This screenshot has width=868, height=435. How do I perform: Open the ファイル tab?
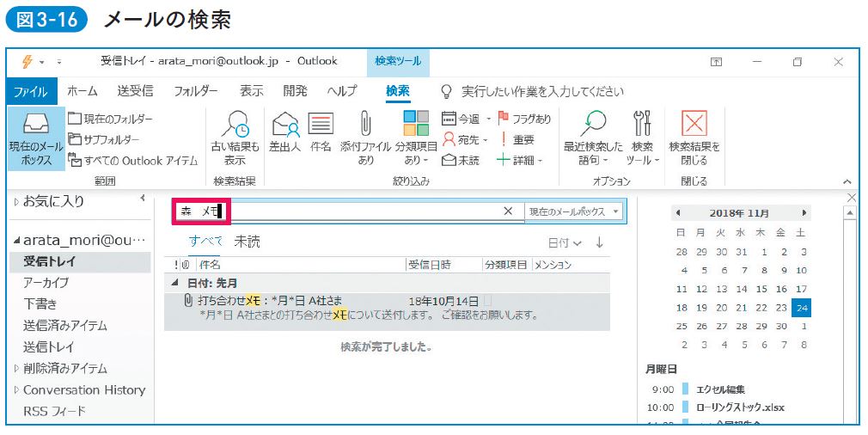pos(31,92)
